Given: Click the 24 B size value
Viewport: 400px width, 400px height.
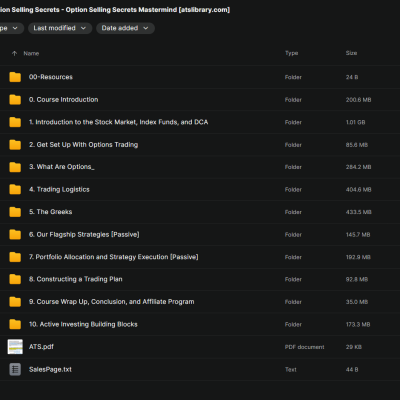Looking at the screenshot, I should point(352,77).
